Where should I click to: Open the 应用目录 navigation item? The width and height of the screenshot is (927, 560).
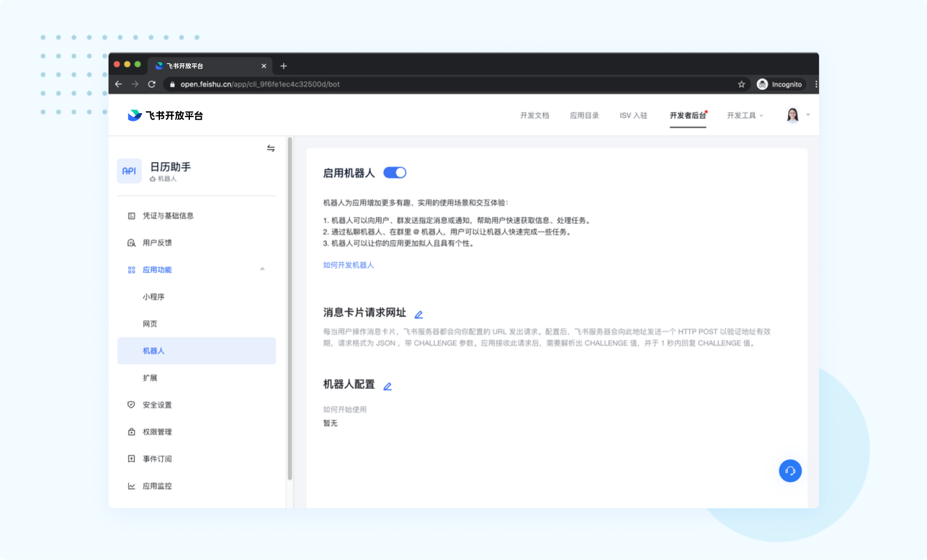click(584, 115)
